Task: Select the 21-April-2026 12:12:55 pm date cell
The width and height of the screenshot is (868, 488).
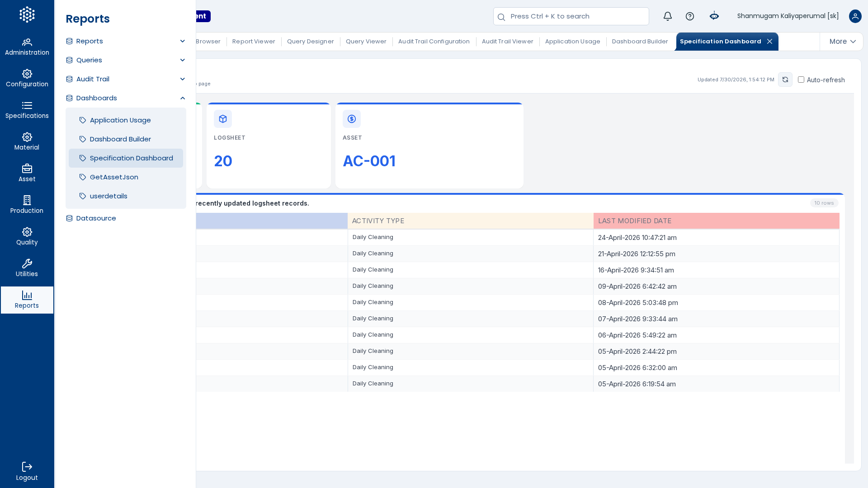Action: point(717,254)
